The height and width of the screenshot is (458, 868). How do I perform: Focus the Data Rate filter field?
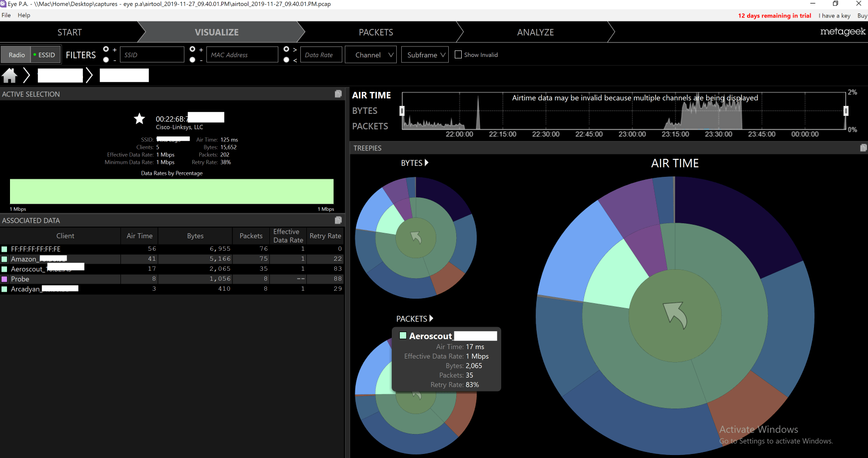click(x=321, y=54)
